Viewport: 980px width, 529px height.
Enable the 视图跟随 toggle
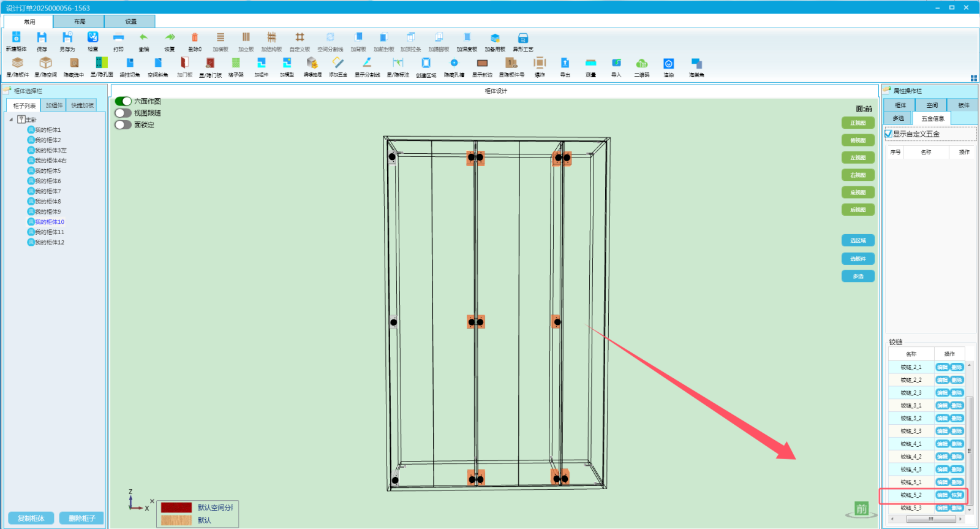(x=123, y=113)
